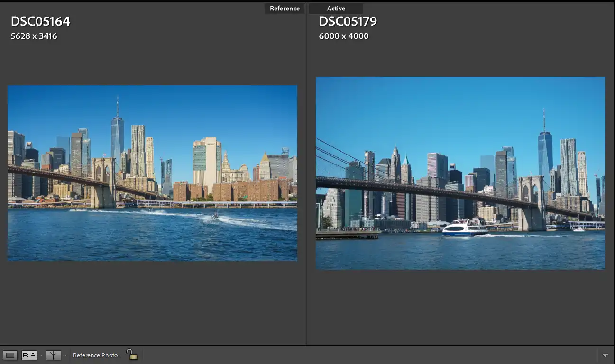Open Reference view layout dropdown arrow

(x=41, y=355)
